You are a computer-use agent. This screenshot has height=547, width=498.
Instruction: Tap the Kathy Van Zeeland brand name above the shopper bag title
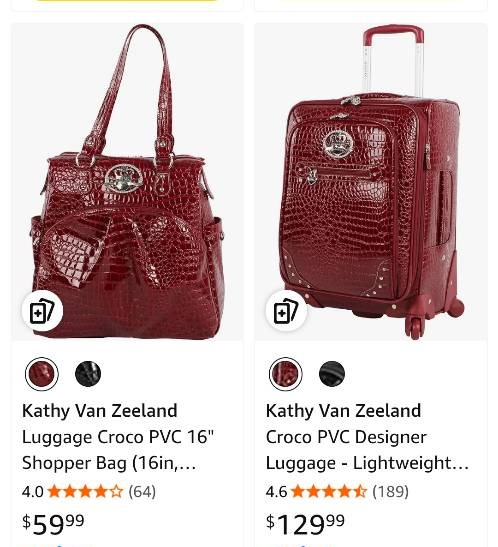click(x=100, y=411)
